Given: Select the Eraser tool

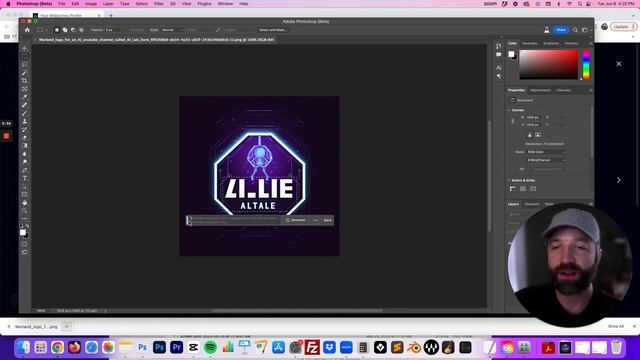Looking at the screenshot, I should (24, 138).
